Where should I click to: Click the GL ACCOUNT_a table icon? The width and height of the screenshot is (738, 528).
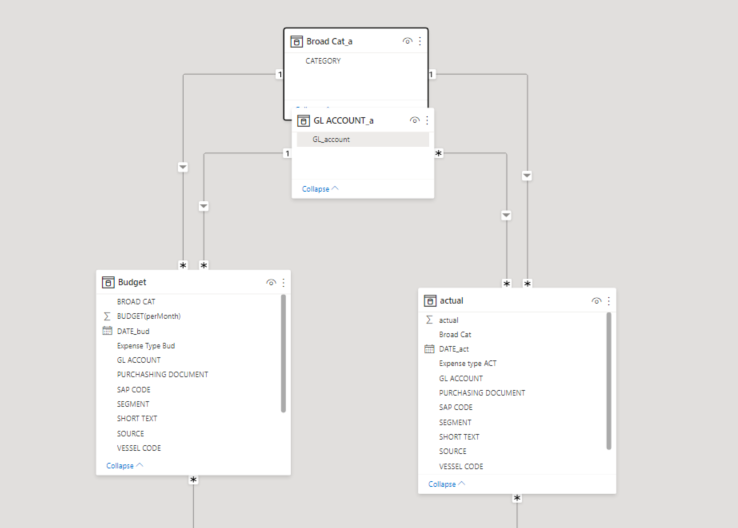tap(304, 121)
